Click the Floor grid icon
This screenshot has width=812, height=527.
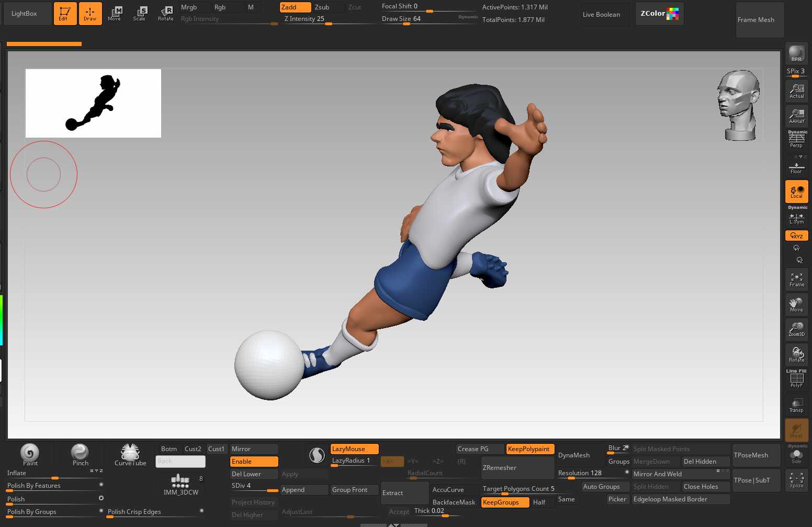[x=796, y=167]
